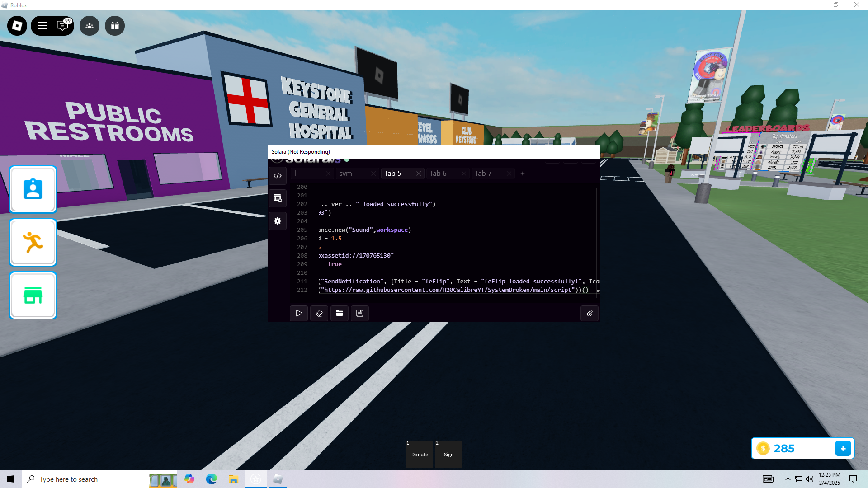868x488 pixels.
Task: Close Tab 5 with its X
Action: [x=419, y=174]
